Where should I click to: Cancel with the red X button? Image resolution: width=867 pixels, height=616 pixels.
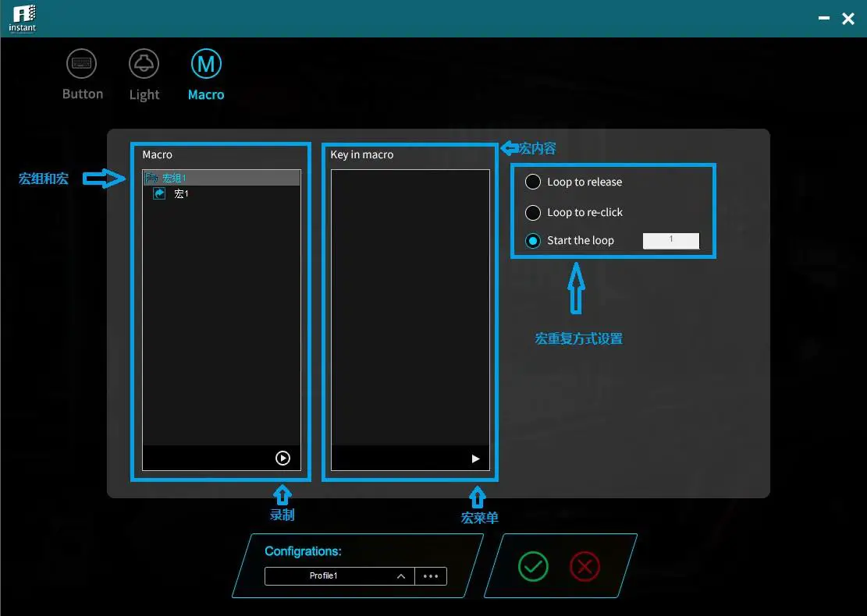coord(585,566)
